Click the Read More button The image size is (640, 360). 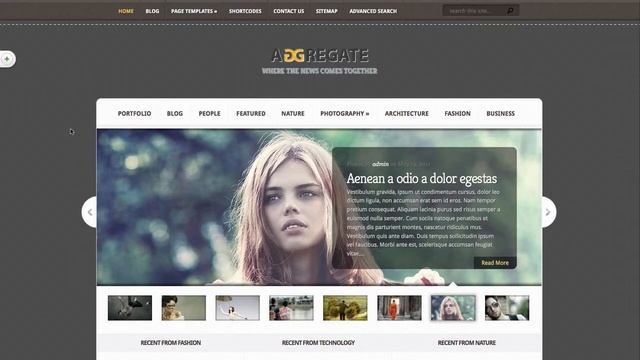[x=495, y=263]
